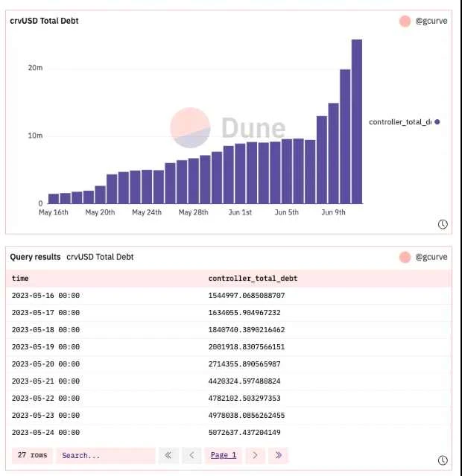
Task: Sort by the time column header
Action: [20, 279]
